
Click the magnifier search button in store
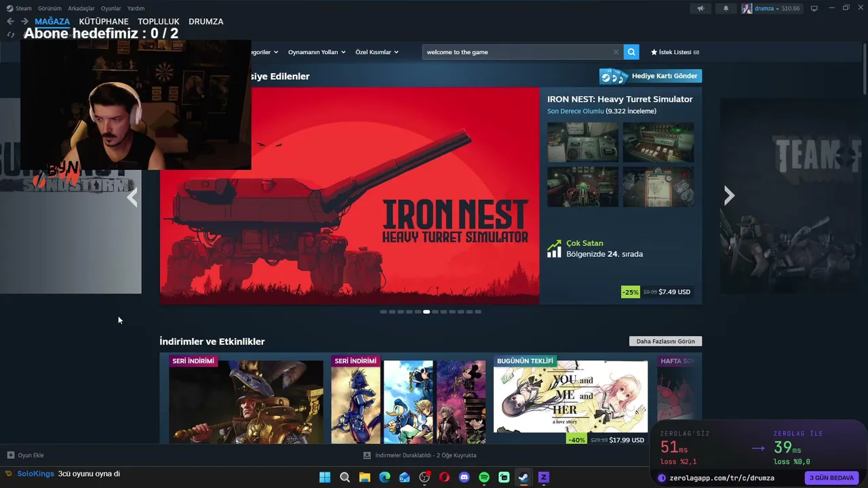[x=631, y=52]
